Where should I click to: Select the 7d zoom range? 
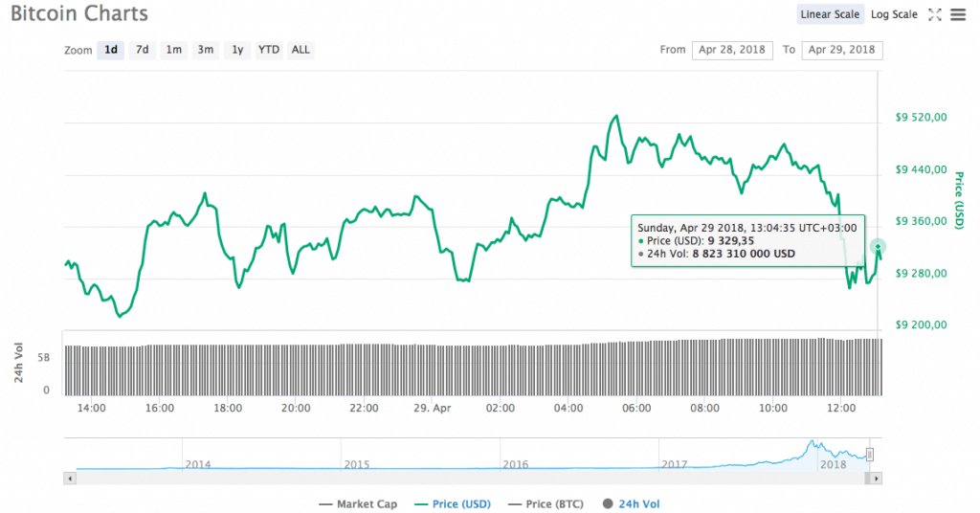pyautogui.click(x=143, y=50)
